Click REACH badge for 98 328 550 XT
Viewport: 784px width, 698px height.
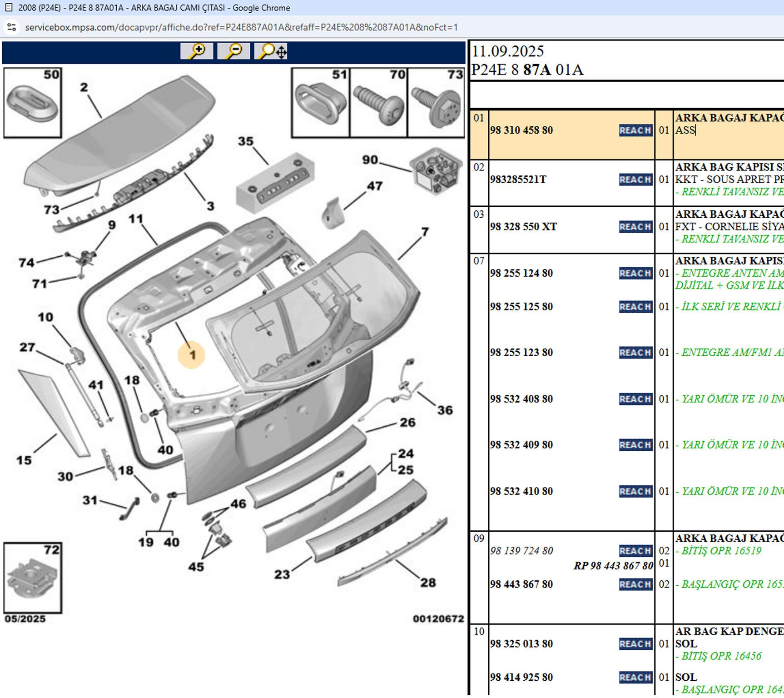click(635, 227)
